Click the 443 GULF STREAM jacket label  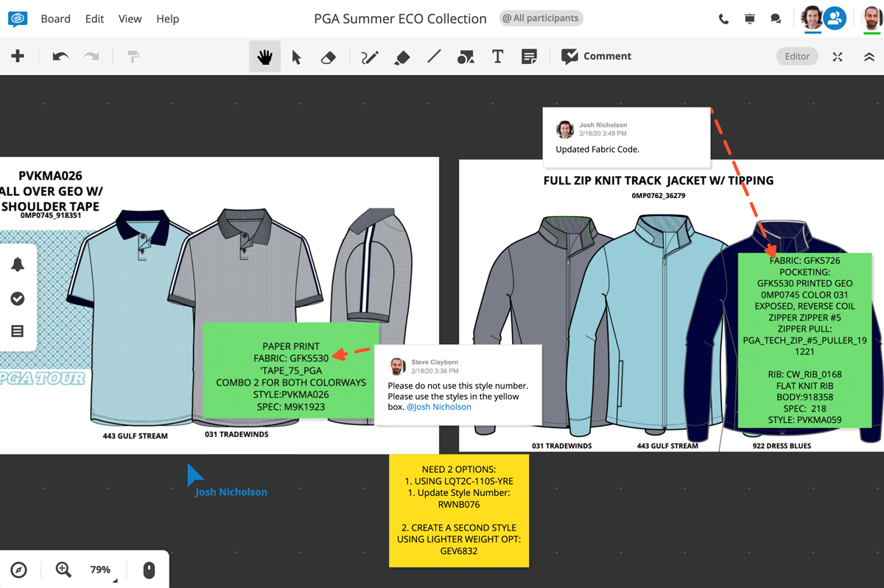point(667,446)
